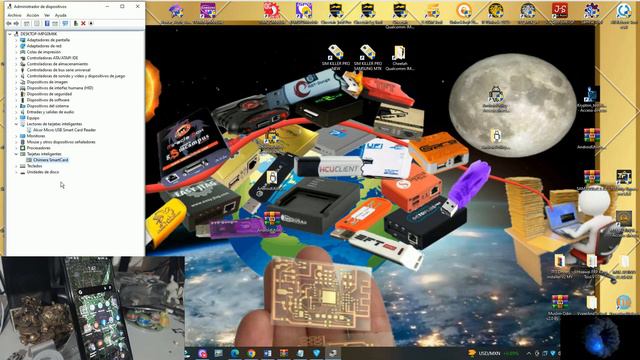640x360 pixels.
Task: Click the update driver toolbar icon
Action: (x=76, y=24)
